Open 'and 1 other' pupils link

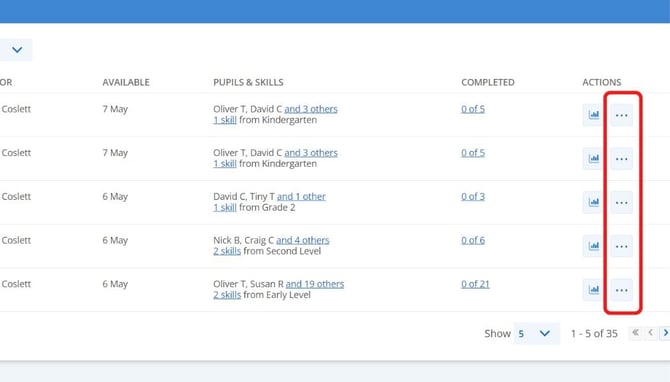pyautogui.click(x=301, y=197)
